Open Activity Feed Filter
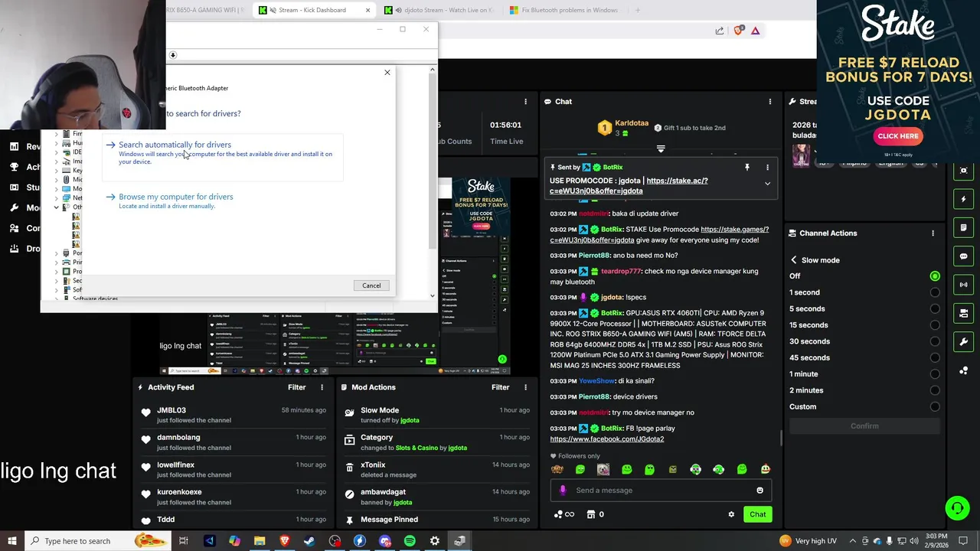 click(x=296, y=387)
